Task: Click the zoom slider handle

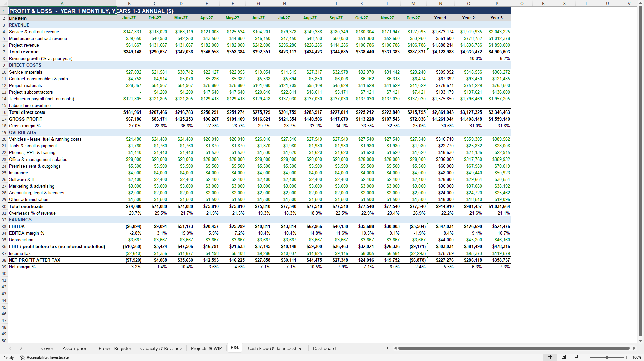Action: [x=607, y=357]
